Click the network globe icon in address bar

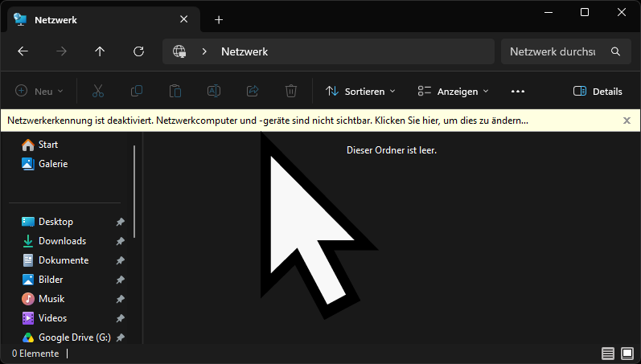click(x=179, y=51)
